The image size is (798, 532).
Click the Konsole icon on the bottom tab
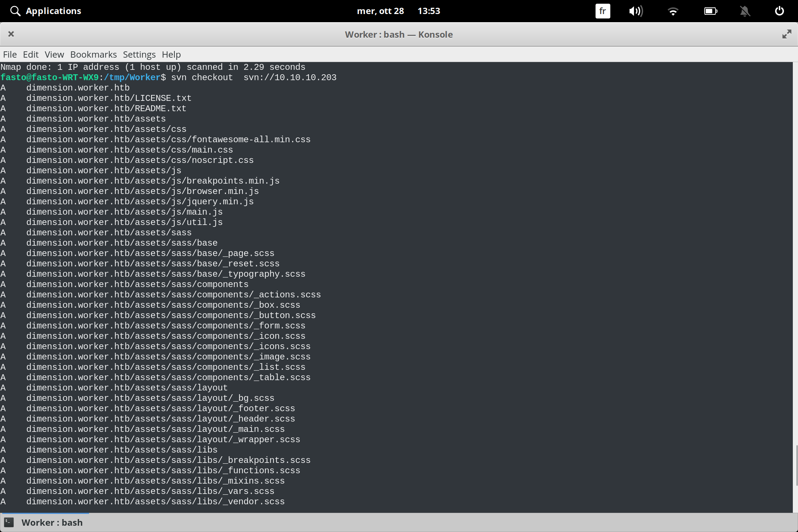click(x=9, y=522)
